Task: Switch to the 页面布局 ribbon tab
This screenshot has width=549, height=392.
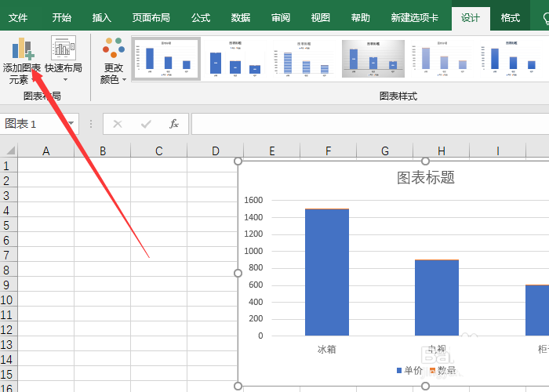Action: tap(151, 17)
